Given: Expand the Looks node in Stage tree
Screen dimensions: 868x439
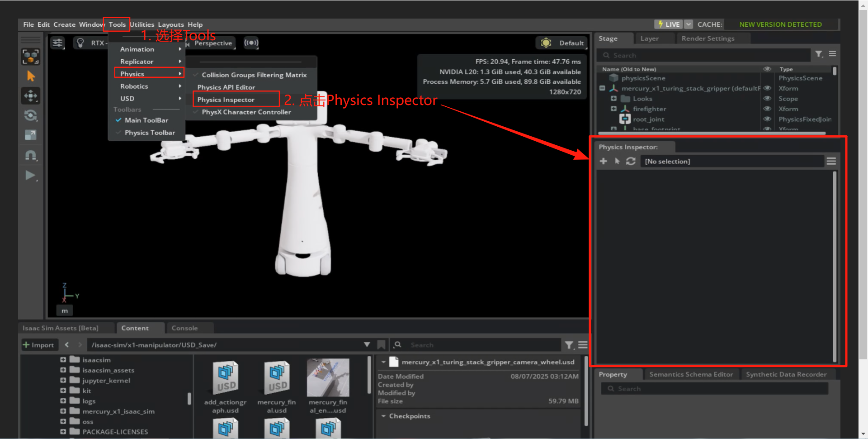Looking at the screenshot, I should coord(613,99).
